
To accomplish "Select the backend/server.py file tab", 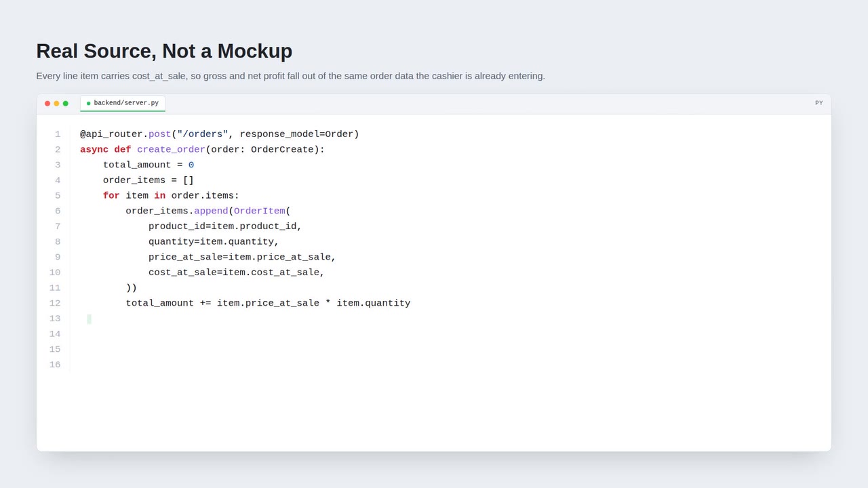I will tap(123, 103).
